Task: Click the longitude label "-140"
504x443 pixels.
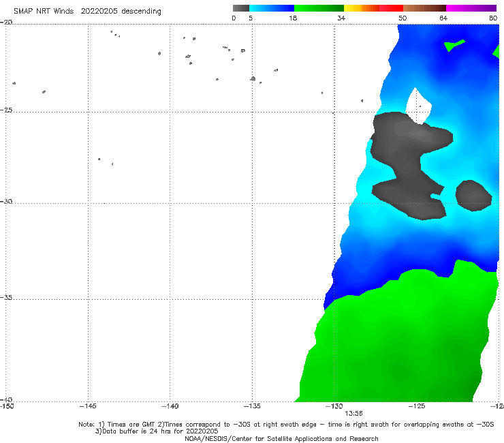Action: pyautogui.click(x=170, y=406)
